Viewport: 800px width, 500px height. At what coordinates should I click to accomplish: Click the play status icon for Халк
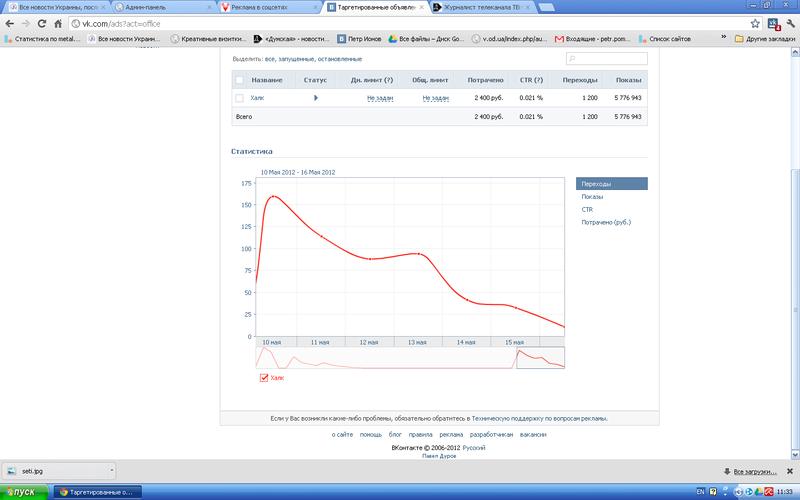[x=316, y=97]
